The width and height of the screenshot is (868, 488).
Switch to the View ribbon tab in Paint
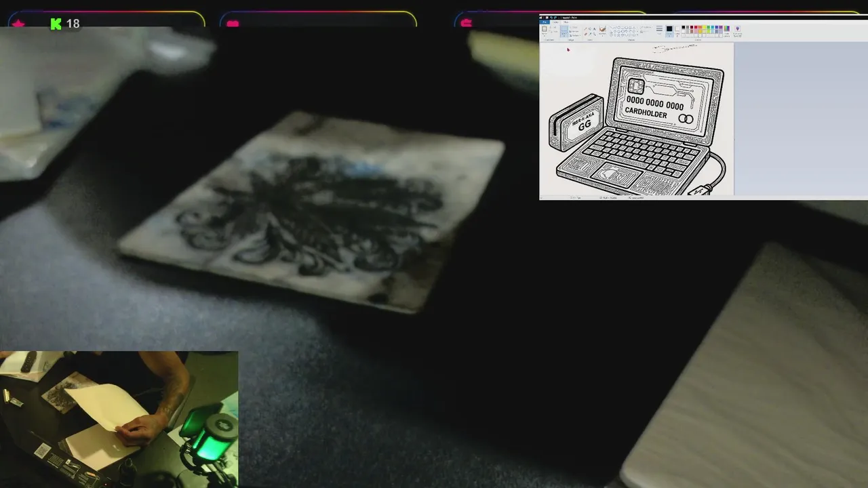[566, 22]
